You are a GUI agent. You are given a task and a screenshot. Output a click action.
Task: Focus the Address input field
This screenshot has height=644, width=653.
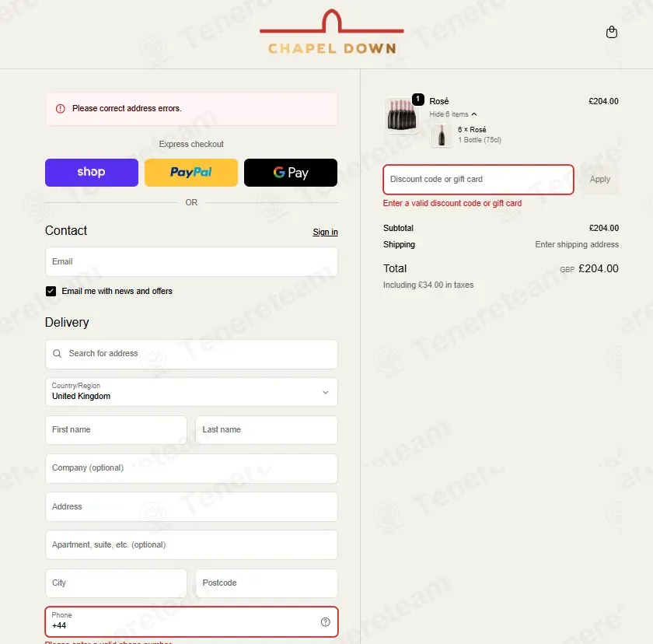191,506
